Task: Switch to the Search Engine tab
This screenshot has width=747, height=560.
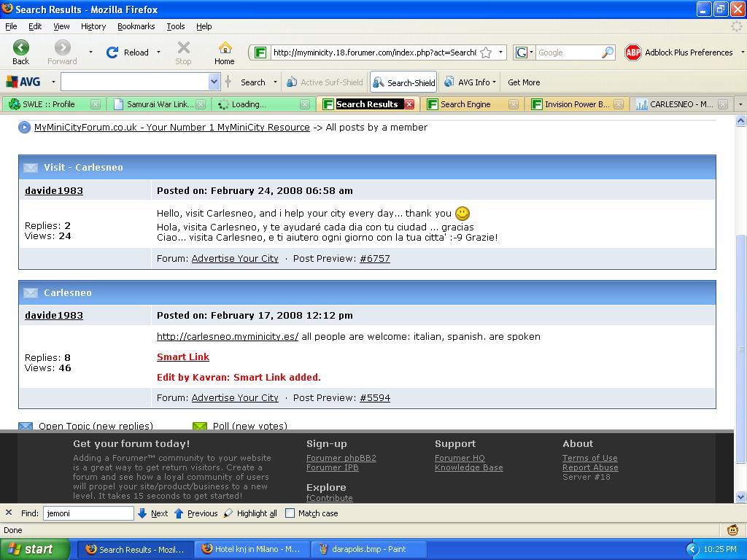Action: (x=465, y=104)
